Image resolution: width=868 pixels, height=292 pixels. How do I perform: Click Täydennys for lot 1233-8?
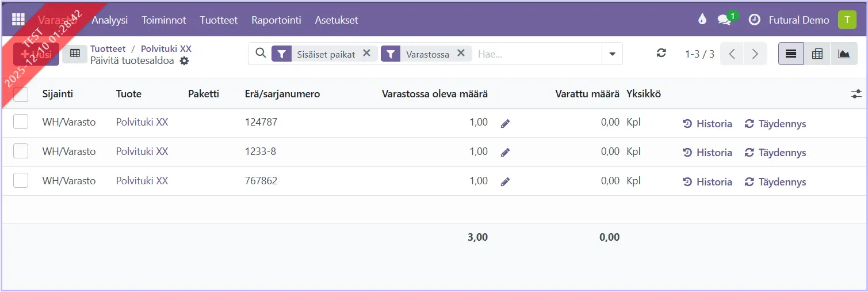coord(775,153)
